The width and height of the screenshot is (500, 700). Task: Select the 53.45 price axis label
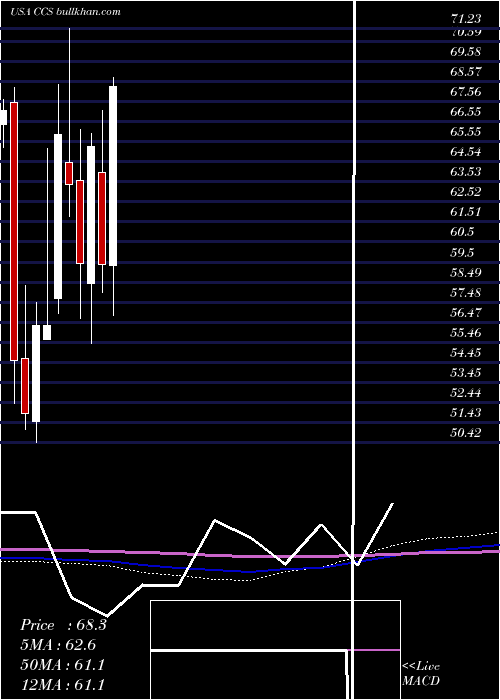click(x=466, y=373)
